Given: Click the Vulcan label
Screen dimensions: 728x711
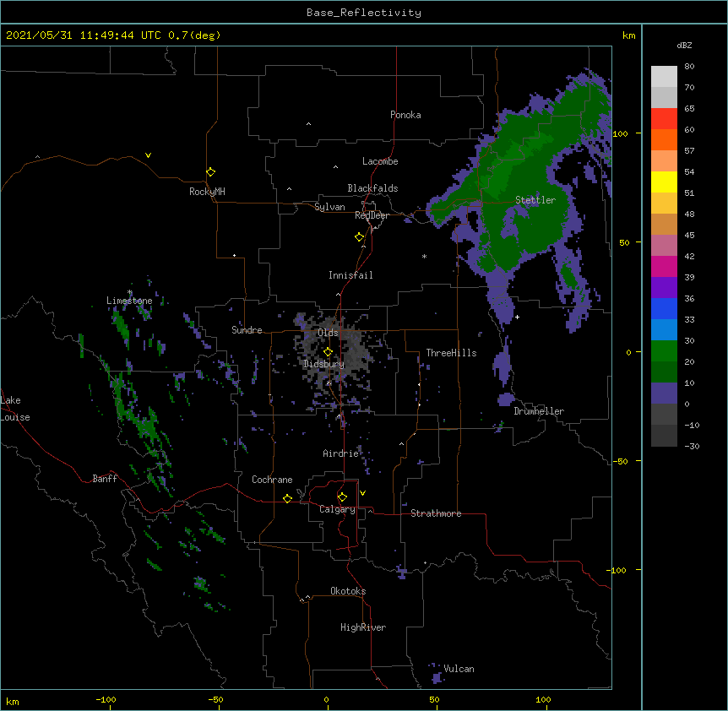Looking at the screenshot, I should point(459,669).
